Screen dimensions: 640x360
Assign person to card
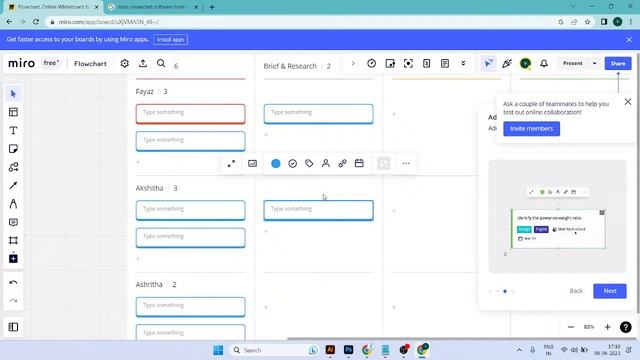tap(326, 163)
